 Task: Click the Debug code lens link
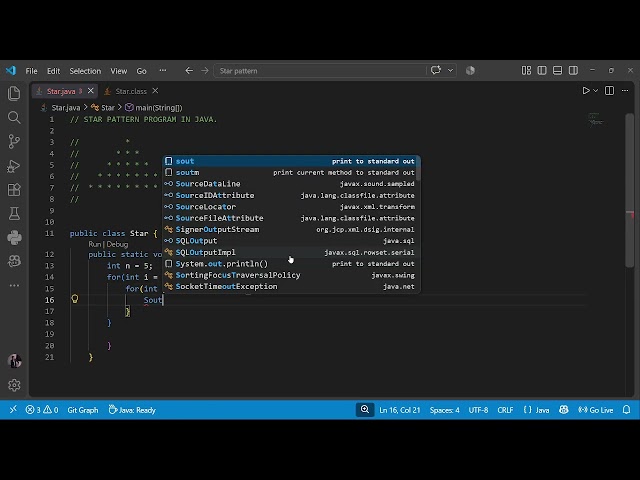pos(117,244)
